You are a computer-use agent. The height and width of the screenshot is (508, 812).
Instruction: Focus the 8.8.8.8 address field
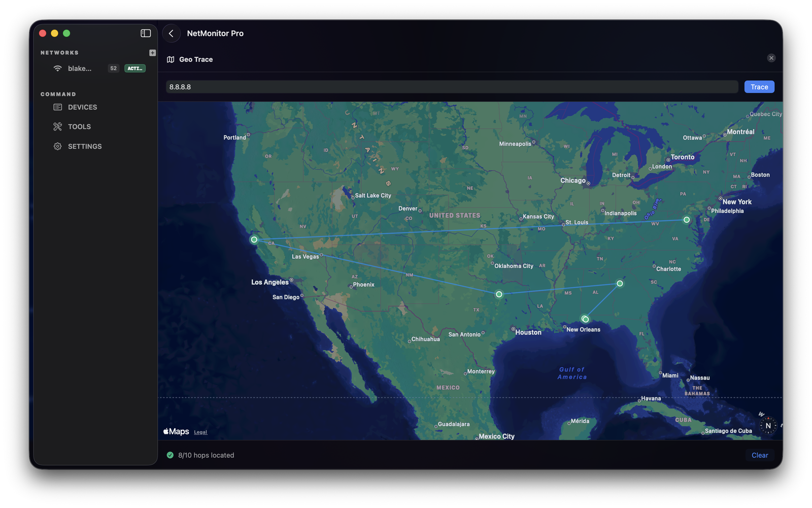click(x=452, y=87)
